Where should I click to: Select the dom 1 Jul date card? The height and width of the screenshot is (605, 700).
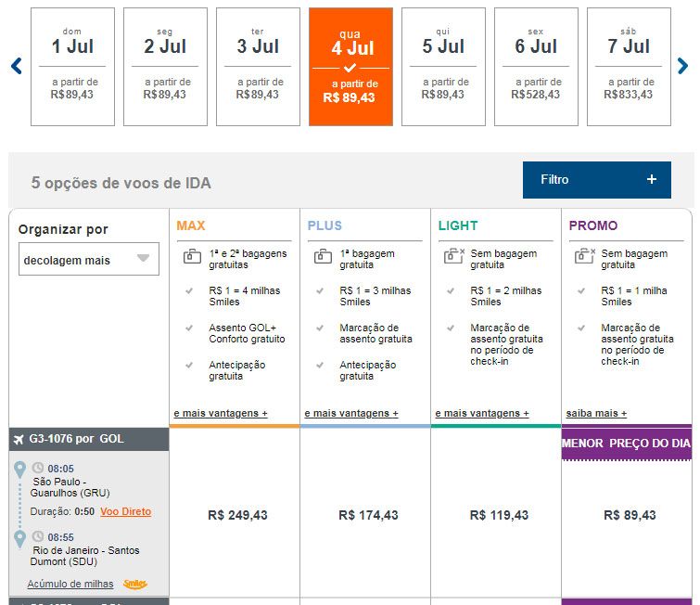pos(72,67)
